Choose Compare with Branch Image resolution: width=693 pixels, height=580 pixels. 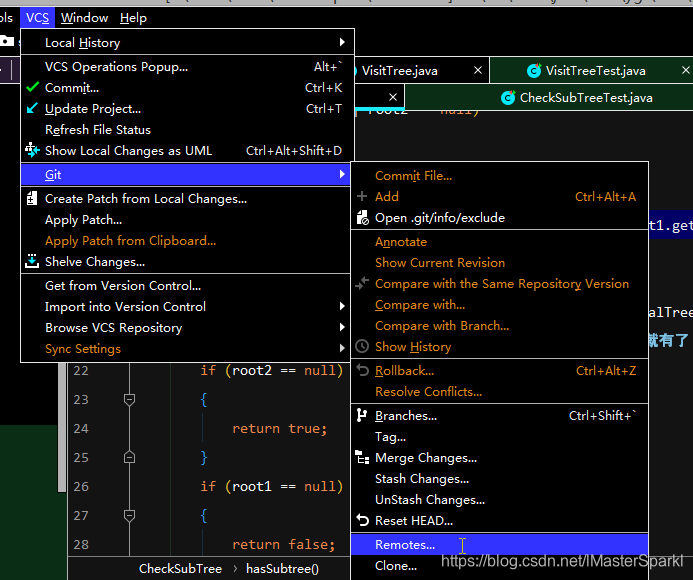pos(499,326)
